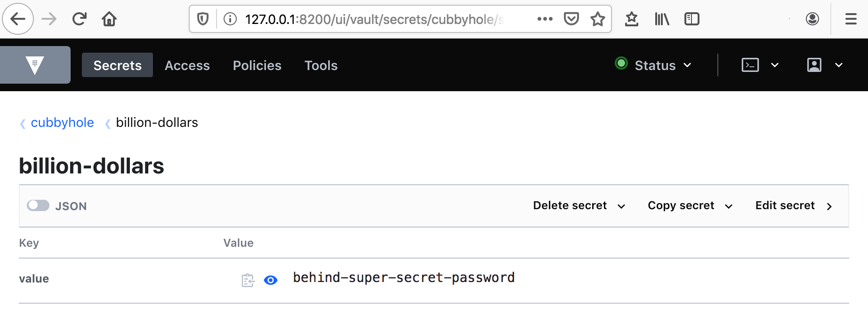
Task: Switch to the Access tab
Action: [187, 65]
